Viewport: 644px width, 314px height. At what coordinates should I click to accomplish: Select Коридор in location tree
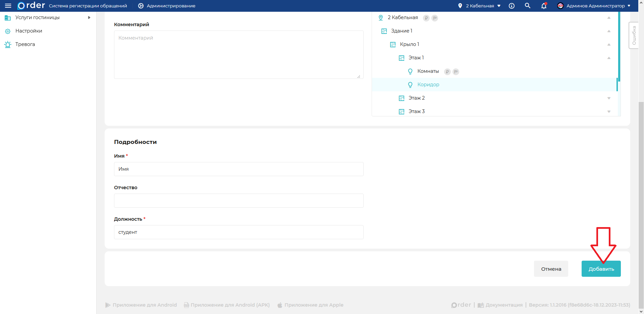click(x=428, y=85)
